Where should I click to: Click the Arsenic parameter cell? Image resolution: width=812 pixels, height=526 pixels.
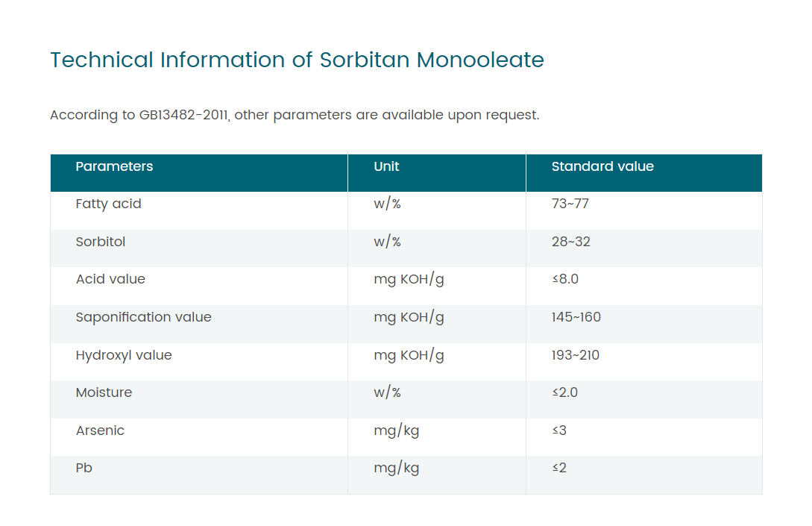point(100,430)
